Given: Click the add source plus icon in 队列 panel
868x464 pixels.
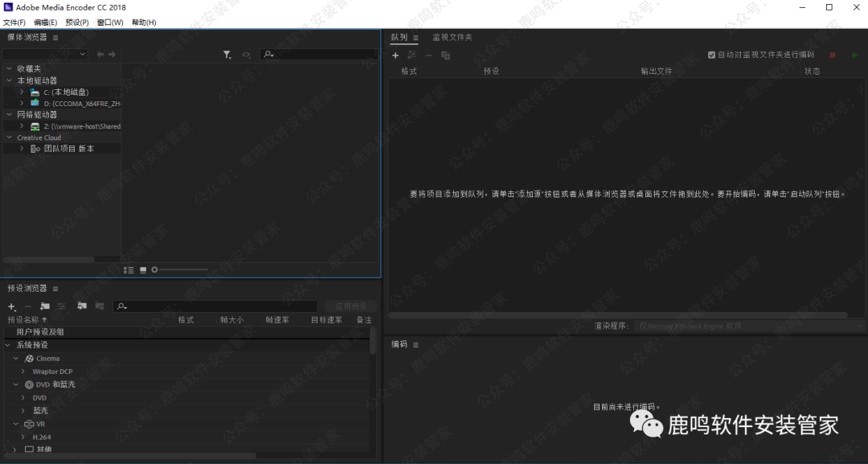Looking at the screenshot, I should (395, 55).
